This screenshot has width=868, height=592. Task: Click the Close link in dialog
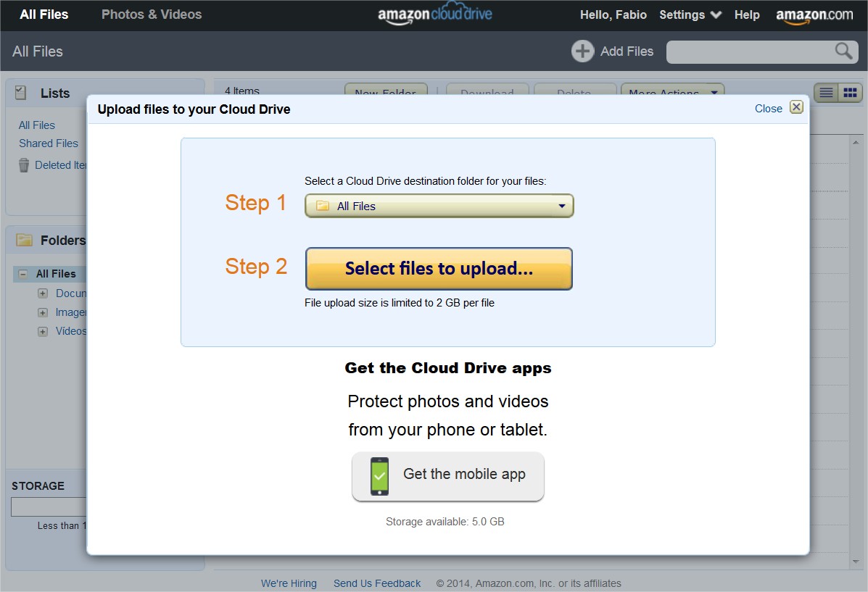coord(769,109)
